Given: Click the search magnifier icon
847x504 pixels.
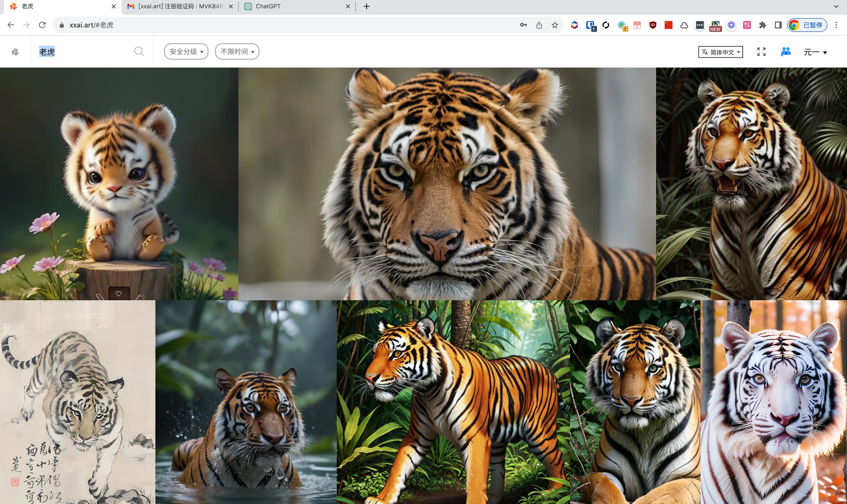Looking at the screenshot, I should point(139,51).
